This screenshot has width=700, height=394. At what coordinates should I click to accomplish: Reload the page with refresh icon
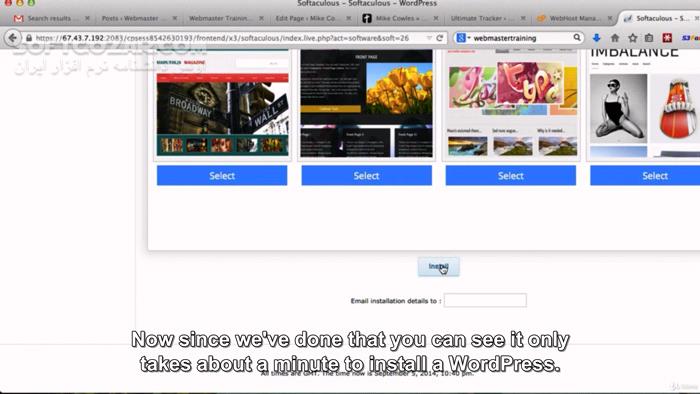point(440,38)
